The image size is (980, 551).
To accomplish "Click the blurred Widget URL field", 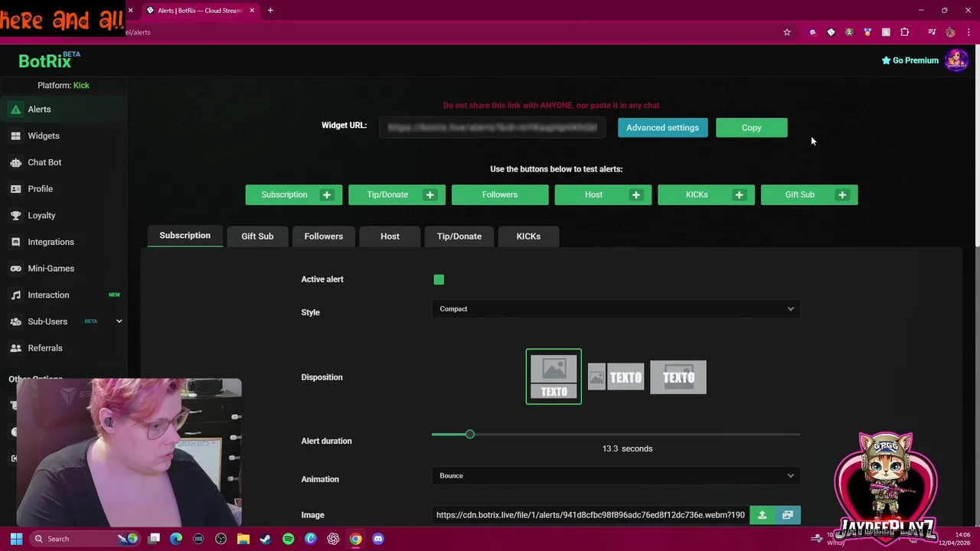I will point(492,128).
